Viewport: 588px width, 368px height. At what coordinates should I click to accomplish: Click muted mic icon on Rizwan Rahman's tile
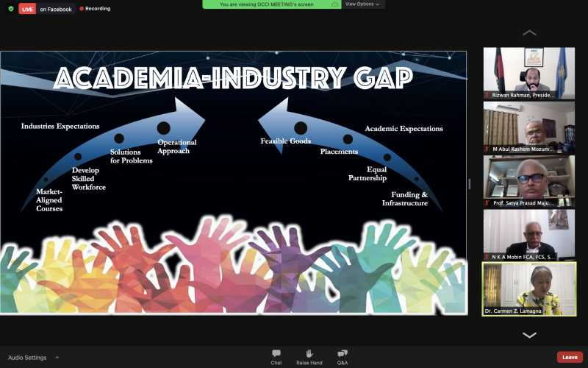pos(487,95)
